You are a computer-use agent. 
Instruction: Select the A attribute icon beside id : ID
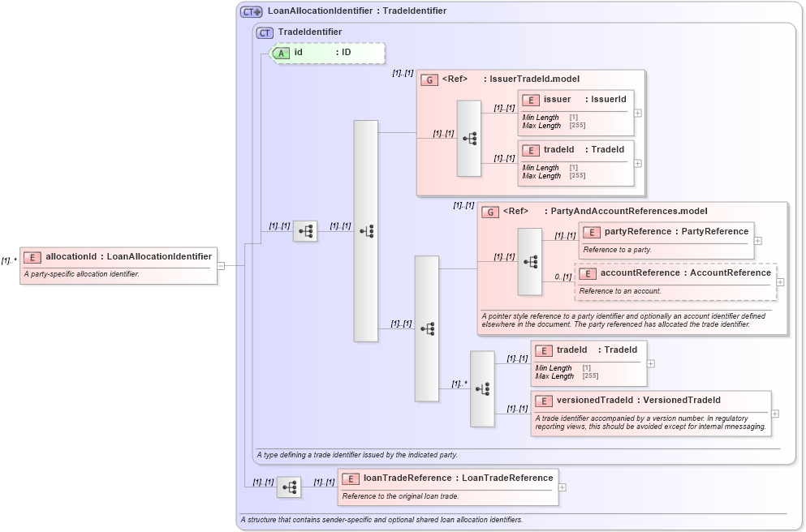coord(282,52)
